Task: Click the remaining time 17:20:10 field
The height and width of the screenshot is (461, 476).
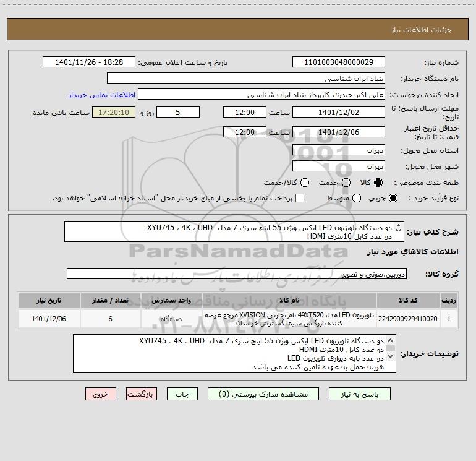Action: (x=114, y=112)
